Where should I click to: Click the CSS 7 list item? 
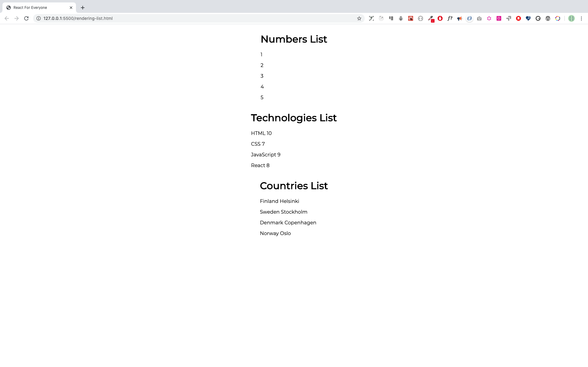click(x=258, y=144)
